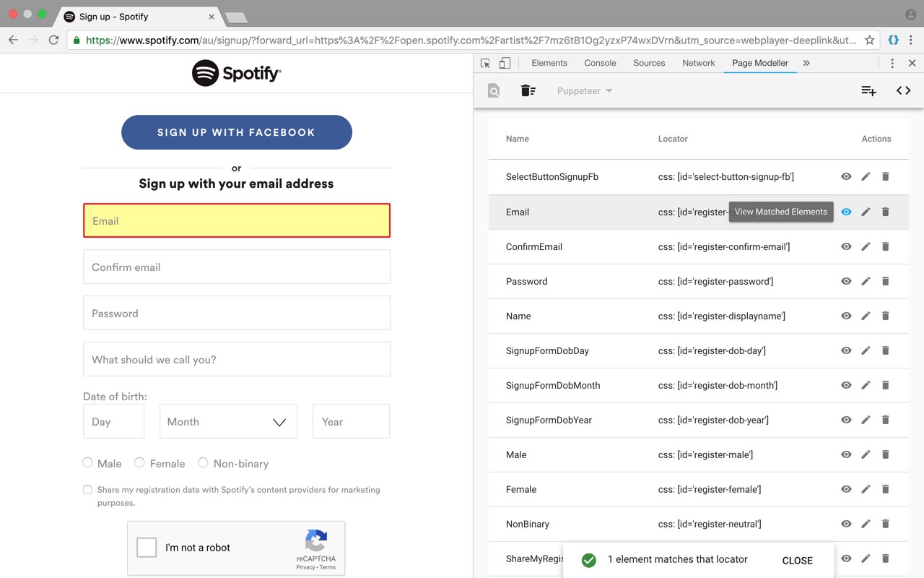This screenshot has width=924, height=578.
Task: Click the Confirm email field
Action: point(237,267)
